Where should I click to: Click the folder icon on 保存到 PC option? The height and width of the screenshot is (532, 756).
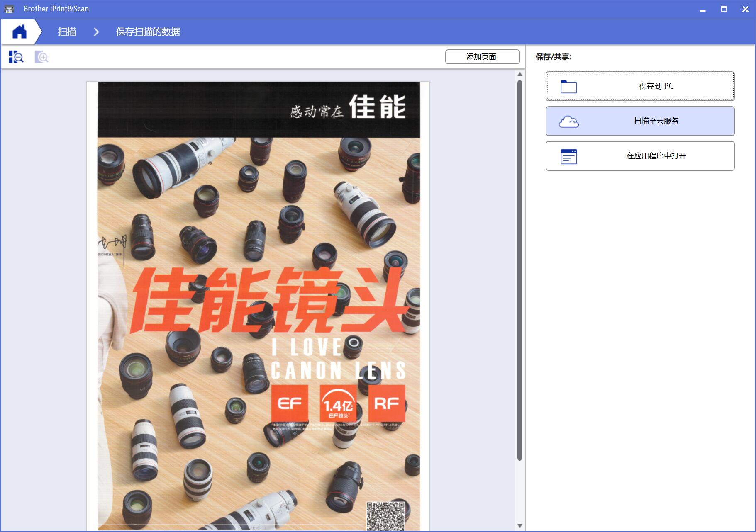pos(568,86)
